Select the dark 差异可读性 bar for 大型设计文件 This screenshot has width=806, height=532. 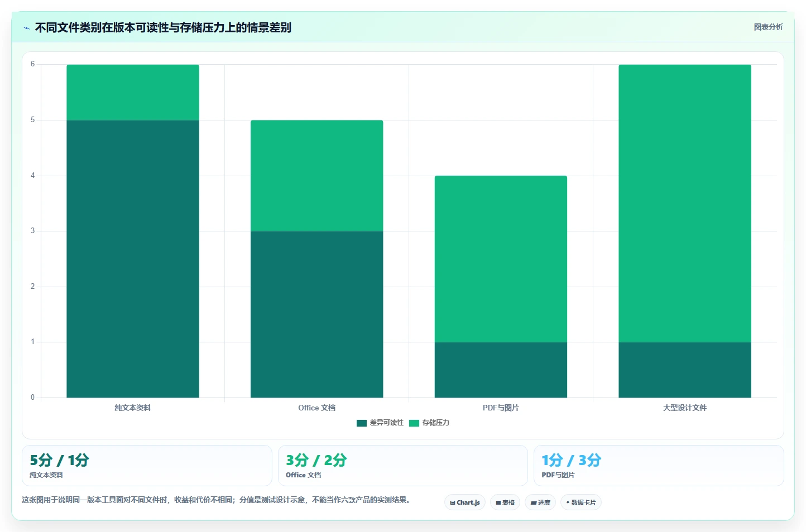click(x=685, y=370)
